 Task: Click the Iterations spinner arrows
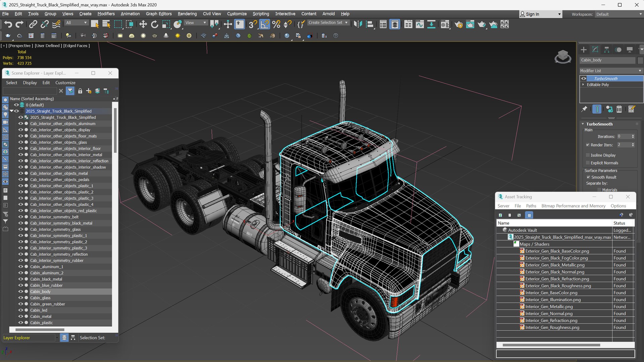(633, 136)
